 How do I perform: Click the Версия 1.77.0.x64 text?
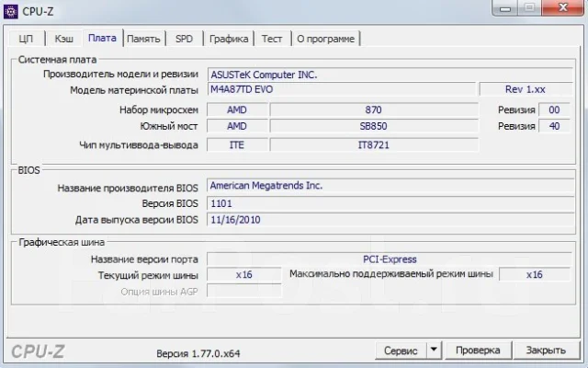coord(198,353)
